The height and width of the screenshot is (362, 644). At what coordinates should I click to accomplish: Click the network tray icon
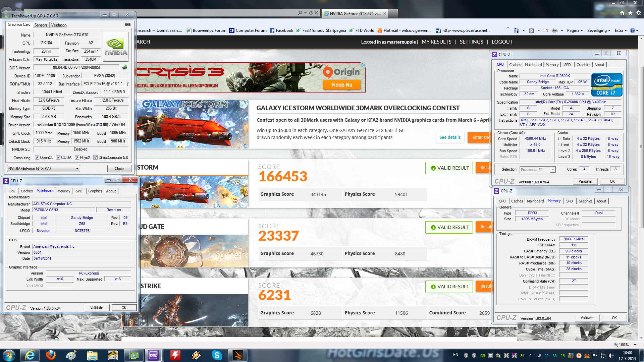pos(603,356)
